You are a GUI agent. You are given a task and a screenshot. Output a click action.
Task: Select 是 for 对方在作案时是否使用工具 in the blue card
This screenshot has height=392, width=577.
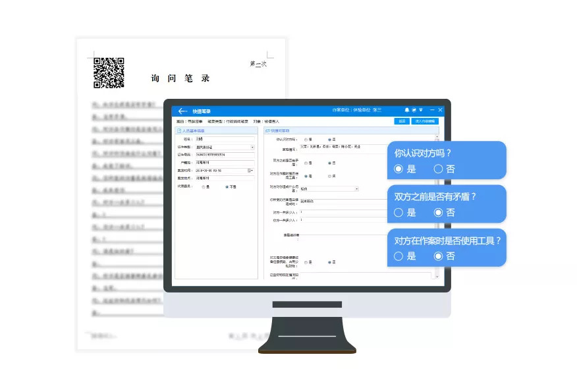click(398, 256)
